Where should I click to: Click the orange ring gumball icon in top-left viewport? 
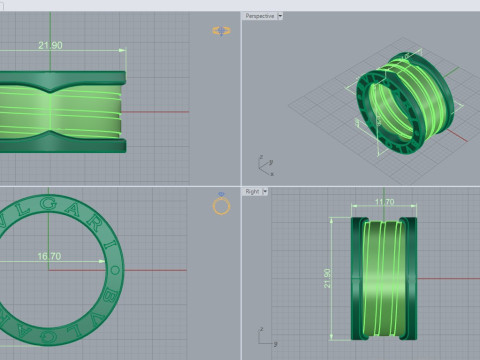click(221, 31)
